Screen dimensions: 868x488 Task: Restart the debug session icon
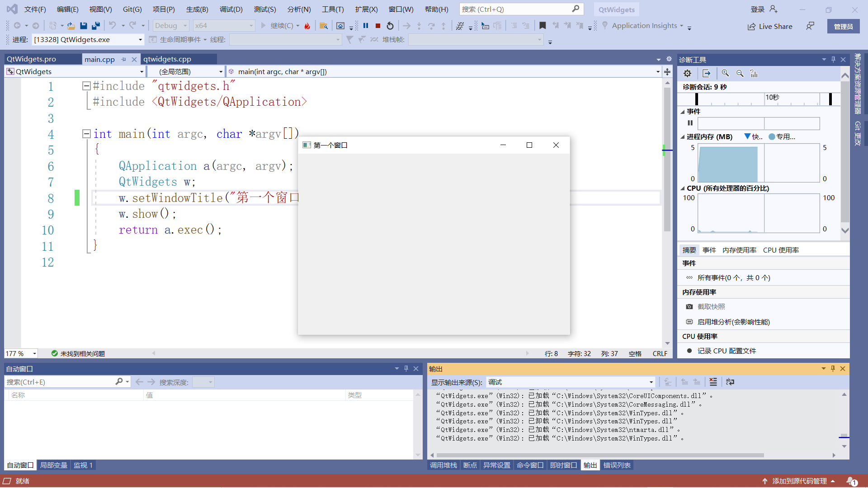(390, 26)
